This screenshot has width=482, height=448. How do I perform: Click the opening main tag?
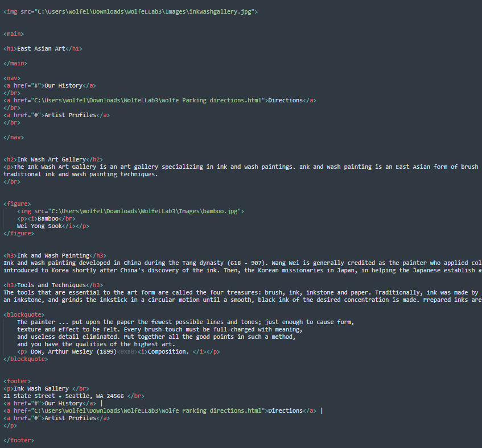pyautogui.click(x=14, y=34)
